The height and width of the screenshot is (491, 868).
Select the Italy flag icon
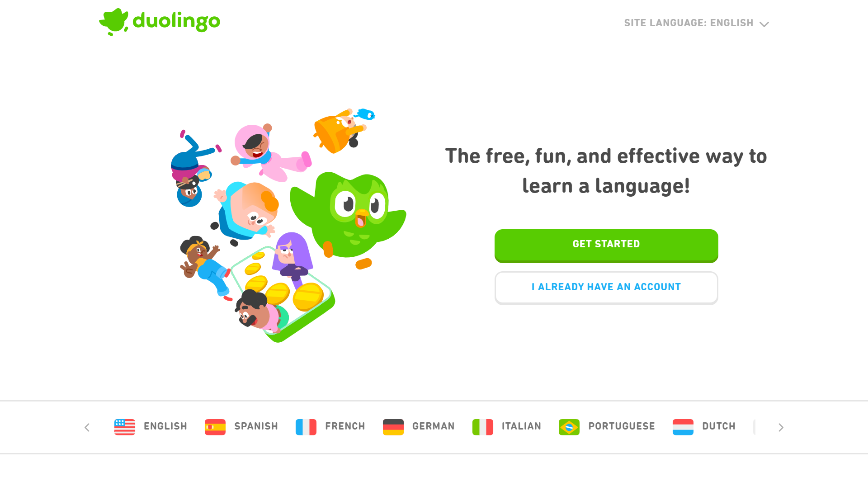(x=483, y=427)
